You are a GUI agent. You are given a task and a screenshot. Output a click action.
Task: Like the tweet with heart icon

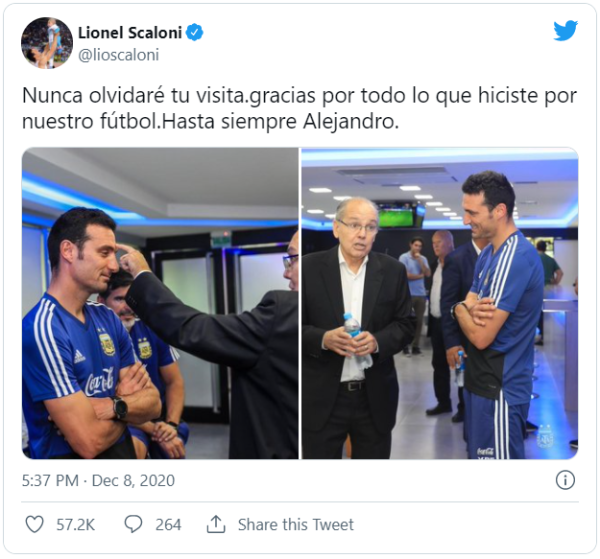[x=34, y=524]
